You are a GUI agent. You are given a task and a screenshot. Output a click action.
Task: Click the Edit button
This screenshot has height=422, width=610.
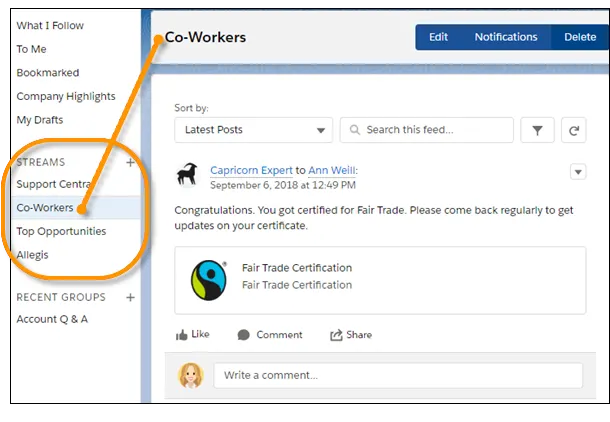[438, 37]
